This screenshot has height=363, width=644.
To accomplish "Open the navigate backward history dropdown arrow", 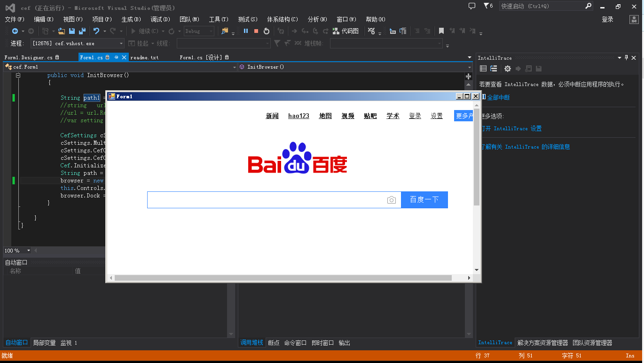I will coord(23,31).
